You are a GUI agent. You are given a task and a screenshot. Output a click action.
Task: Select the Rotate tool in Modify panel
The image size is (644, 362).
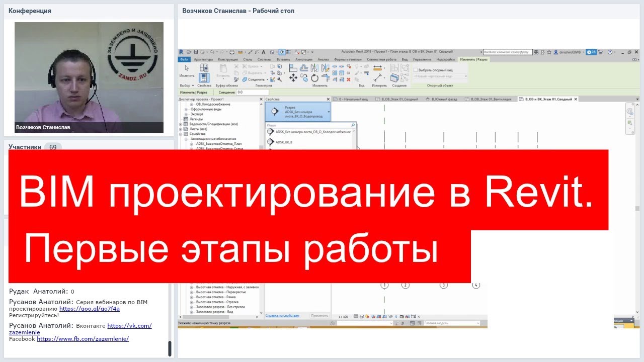314,78
